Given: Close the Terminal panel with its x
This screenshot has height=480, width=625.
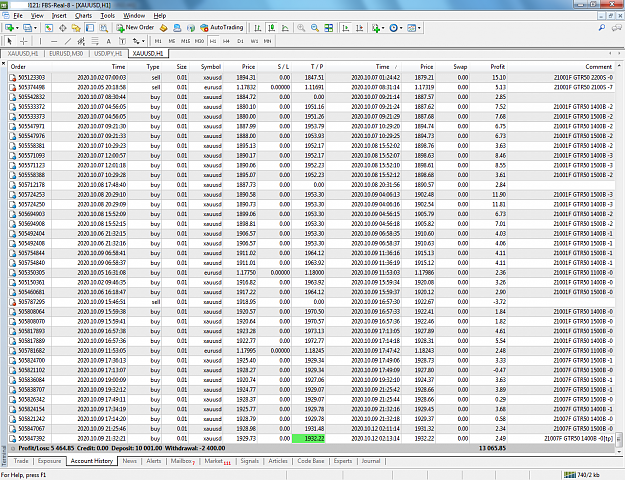Looking at the screenshot, I should point(4,63).
